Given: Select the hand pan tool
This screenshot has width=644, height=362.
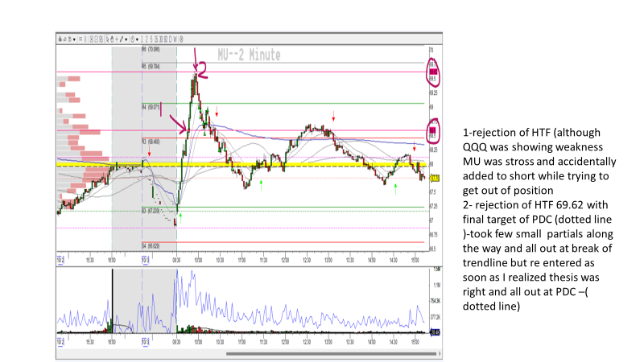Looking at the screenshot, I should tap(112, 39).
